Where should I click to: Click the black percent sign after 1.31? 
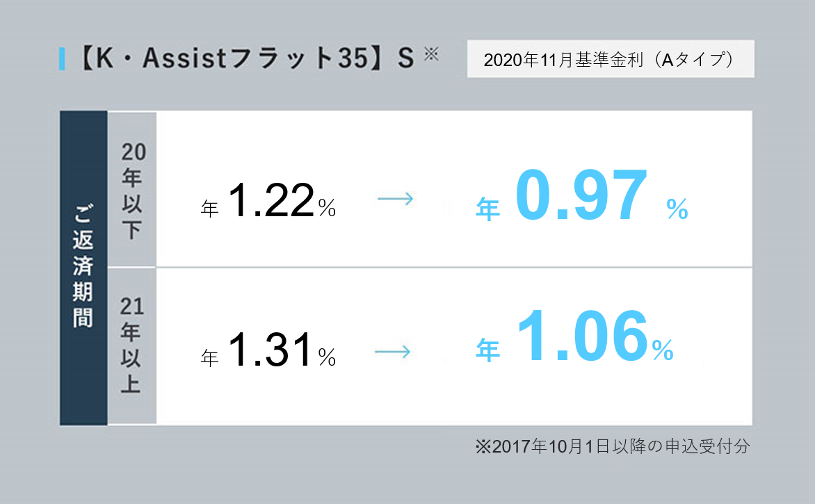click(x=327, y=357)
